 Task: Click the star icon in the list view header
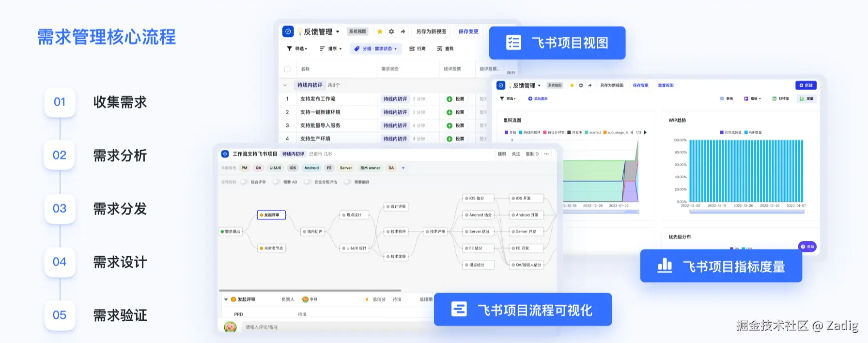pyautogui.click(x=380, y=31)
